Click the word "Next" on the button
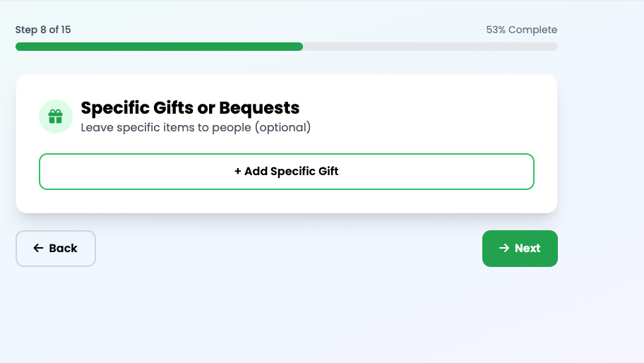 click(x=527, y=249)
